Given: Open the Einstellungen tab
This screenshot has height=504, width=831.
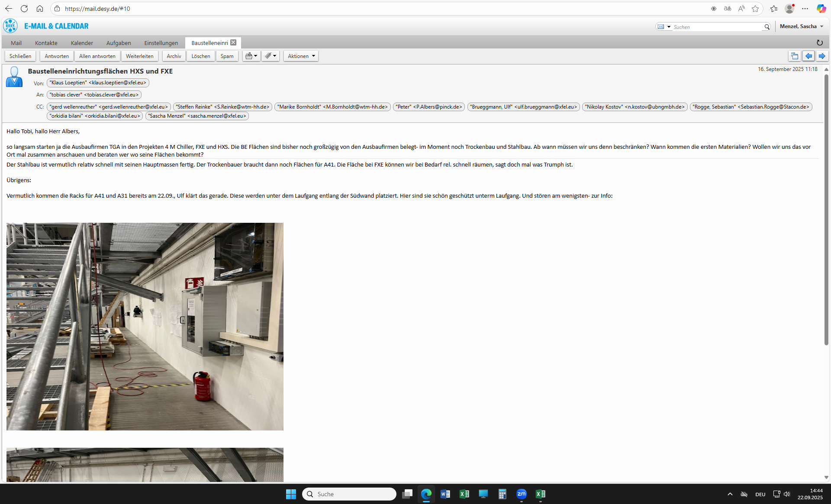Looking at the screenshot, I should (x=161, y=43).
